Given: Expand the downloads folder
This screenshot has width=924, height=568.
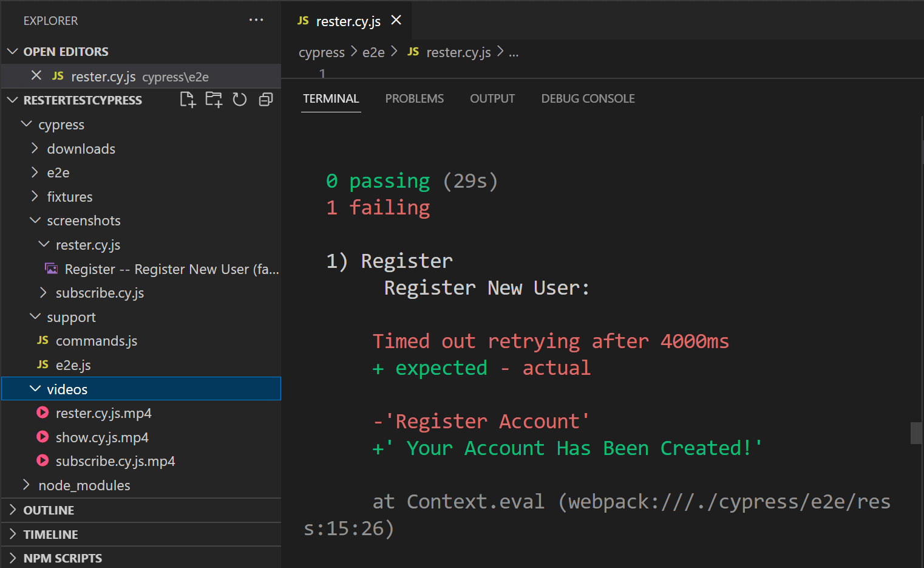Looking at the screenshot, I should (x=81, y=149).
